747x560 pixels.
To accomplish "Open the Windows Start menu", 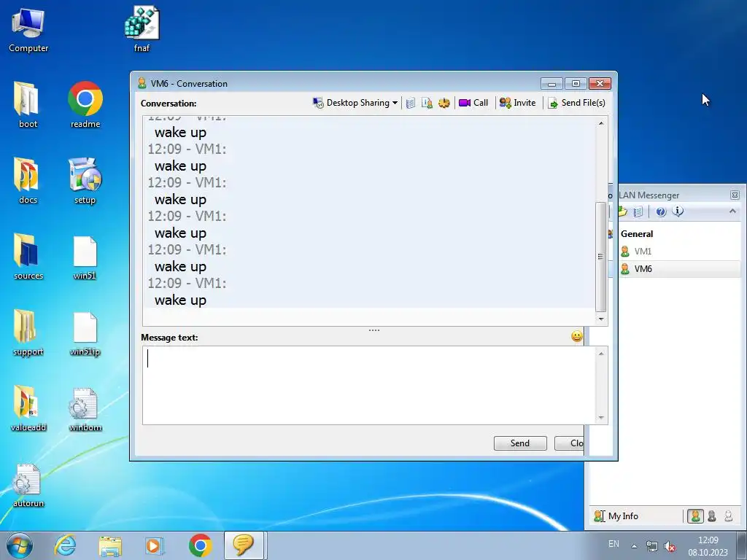I will [x=20, y=545].
